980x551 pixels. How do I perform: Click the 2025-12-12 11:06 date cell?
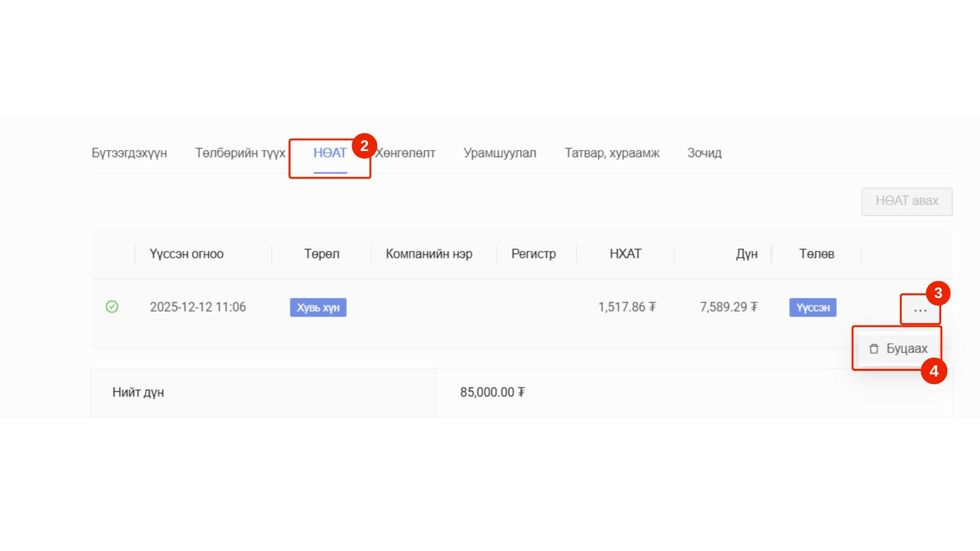198,307
